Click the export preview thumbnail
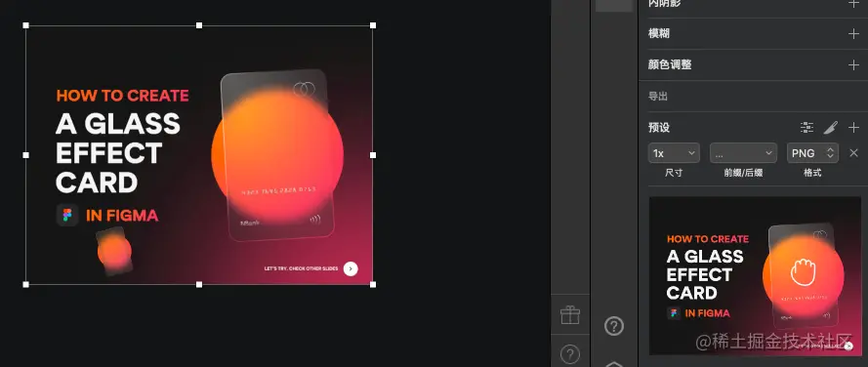Viewport: 868px width, 367px height. [755, 275]
